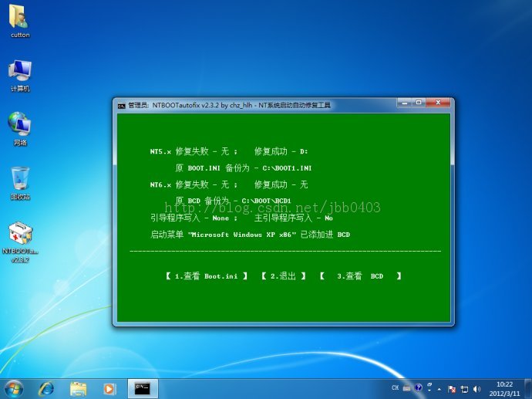Click the keyboard icon in language bar

pyautogui.click(x=406, y=387)
